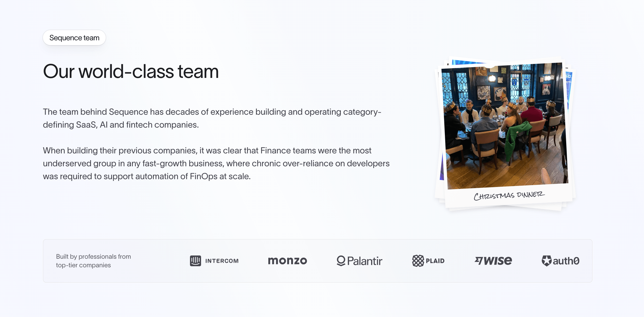Click the top-tier companies text line
Viewport: 644px width, 317px height.
pyautogui.click(x=83, y=265)
